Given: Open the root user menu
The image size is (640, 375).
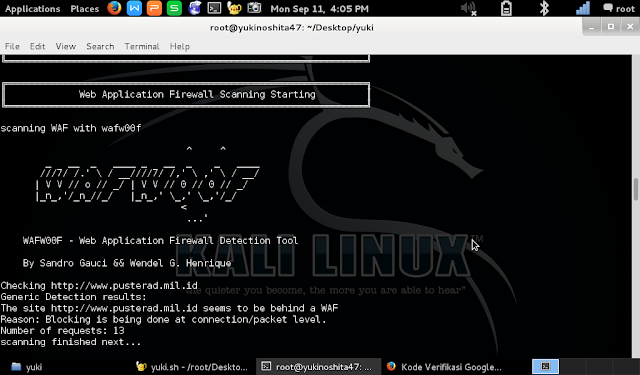Looking at the screenshot, I should [x=619, y=9].
